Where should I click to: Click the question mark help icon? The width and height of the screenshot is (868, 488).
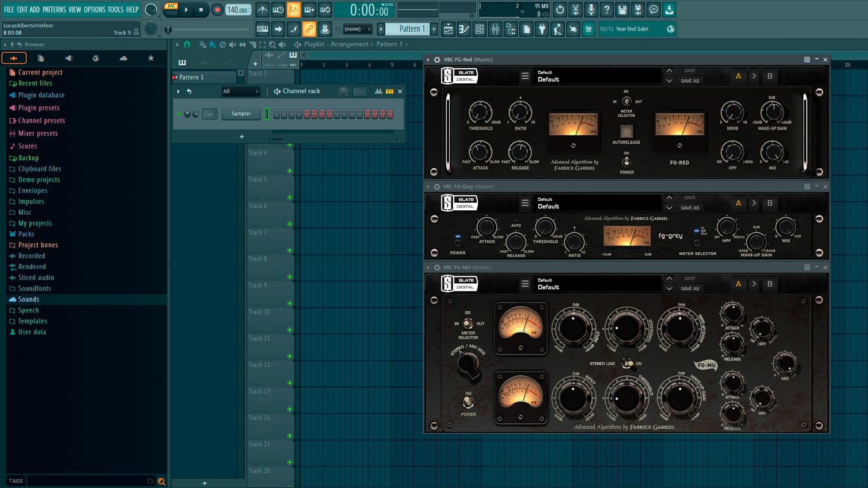tap(607, 10)
